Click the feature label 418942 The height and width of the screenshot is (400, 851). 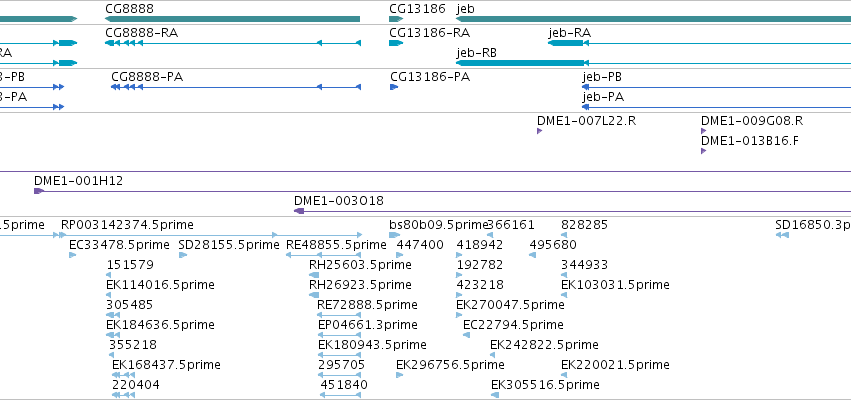tap(480, 245)
